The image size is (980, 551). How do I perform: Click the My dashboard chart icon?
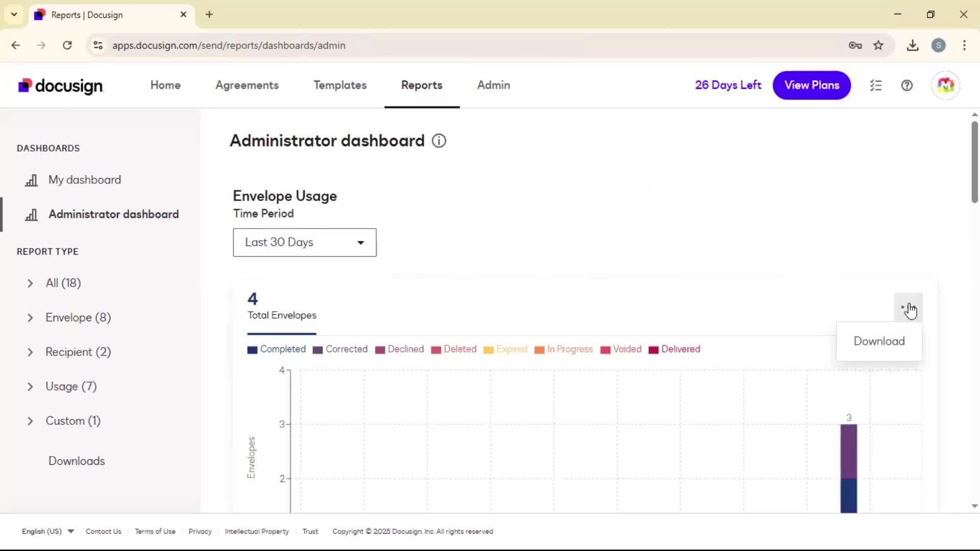(x=31, y=180)
